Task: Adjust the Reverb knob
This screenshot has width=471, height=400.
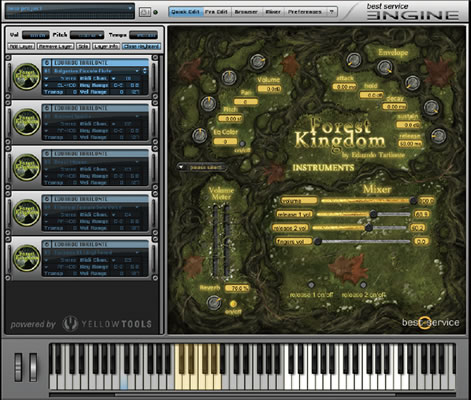Action: click(214, 303)
